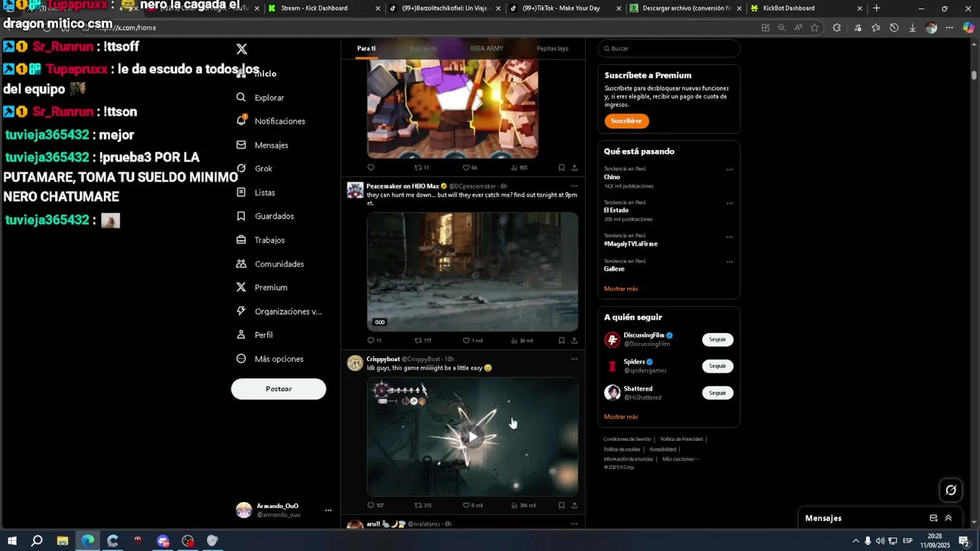The image size is (980, 551).
Task: Open new message icon in Mensajes drawer
Action: pyautogui.click(x=933, y=518)
